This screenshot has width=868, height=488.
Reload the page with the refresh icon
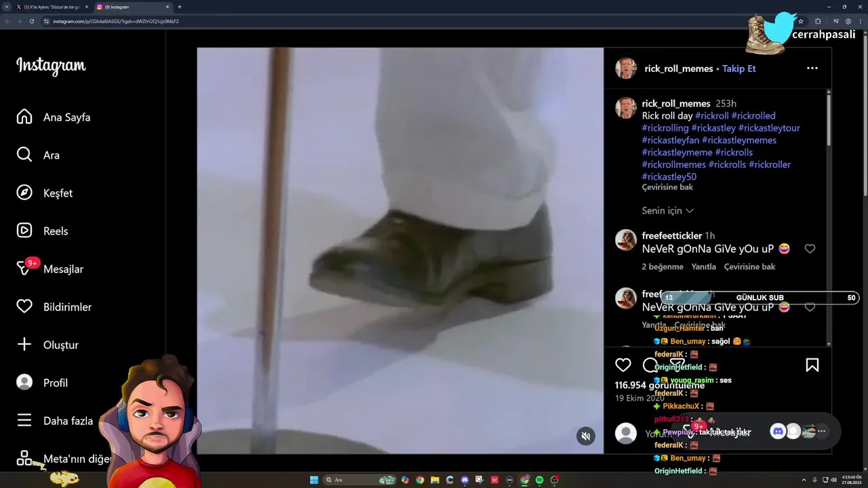32,21
